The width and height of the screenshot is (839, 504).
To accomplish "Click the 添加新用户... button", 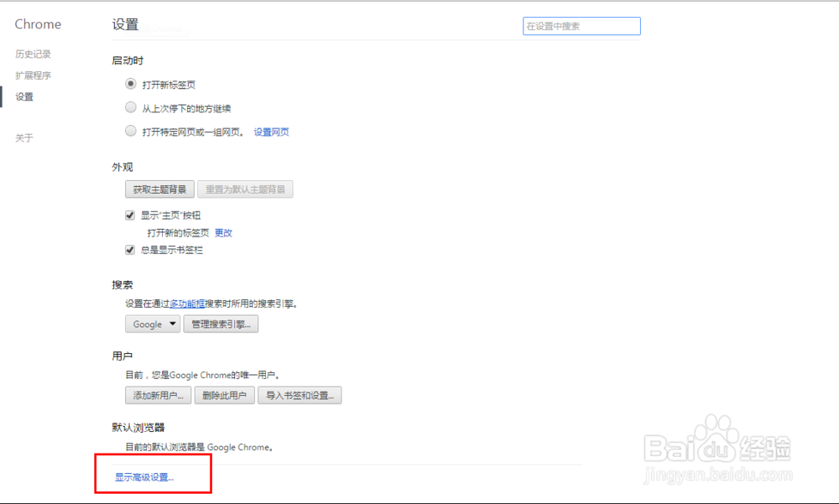I will pyautogui.click(x=159, y=395).
